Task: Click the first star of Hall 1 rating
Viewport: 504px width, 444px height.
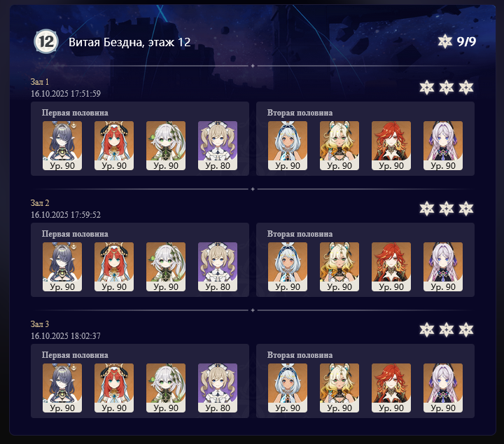Action: click(x=427, y=88)
